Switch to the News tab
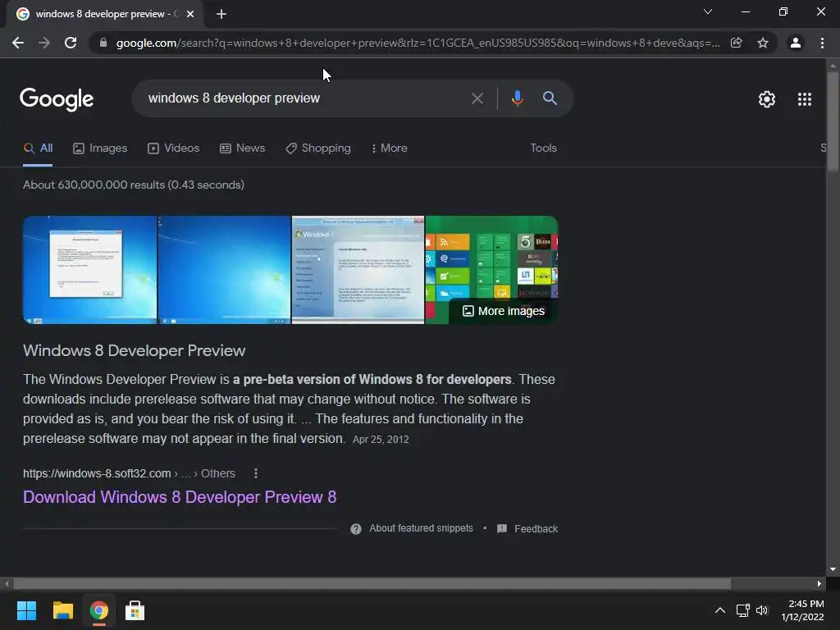Viewport: 840px width, 630px height. (243, 148)
